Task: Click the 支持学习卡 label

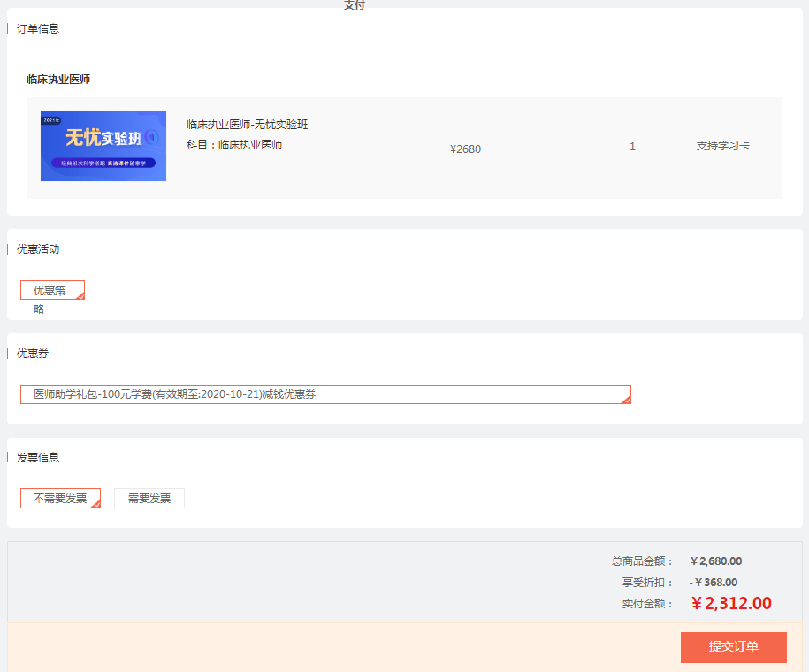Action: pyautogui.click(x=722, y=147)
